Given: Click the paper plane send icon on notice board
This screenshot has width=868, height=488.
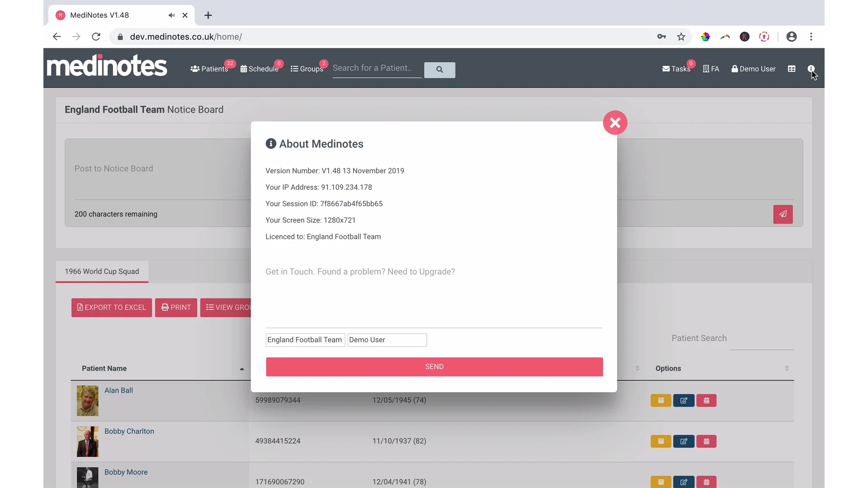Looking at the screenshot, I should click(783, 214).
